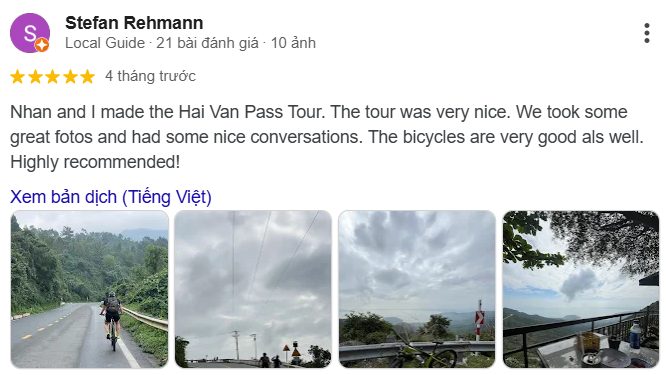This screenshot has height=375, width=666.
Task: Open the cyclist on road photo
Action: coord(90,289)
